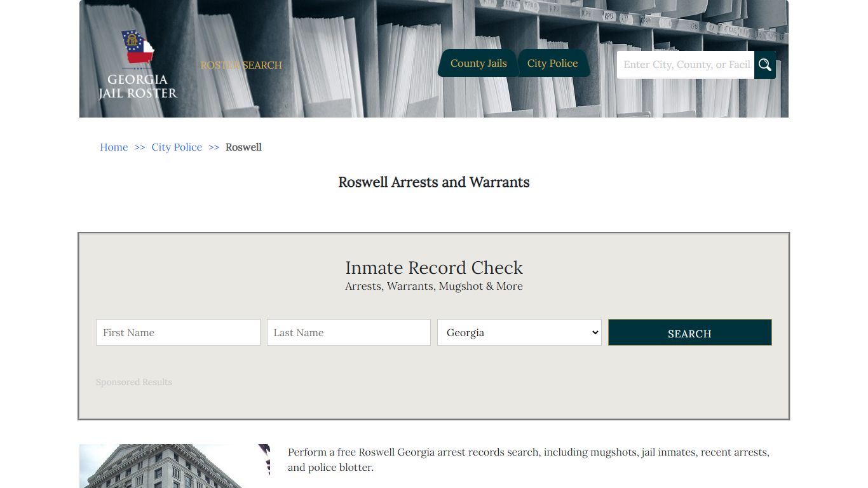Focus the Enter City, County, or Facility box
The height and width of the screenshot is (488, 868).
[x=685, y=64]
